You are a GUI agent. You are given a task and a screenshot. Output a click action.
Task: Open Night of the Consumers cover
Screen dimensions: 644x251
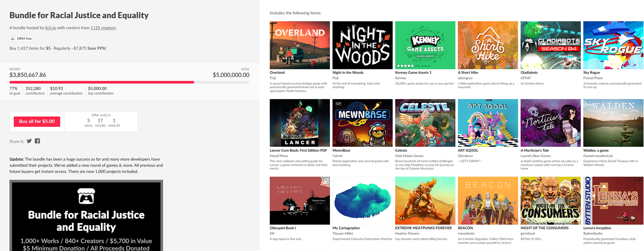pyautogui.click(x=551, y=201)
